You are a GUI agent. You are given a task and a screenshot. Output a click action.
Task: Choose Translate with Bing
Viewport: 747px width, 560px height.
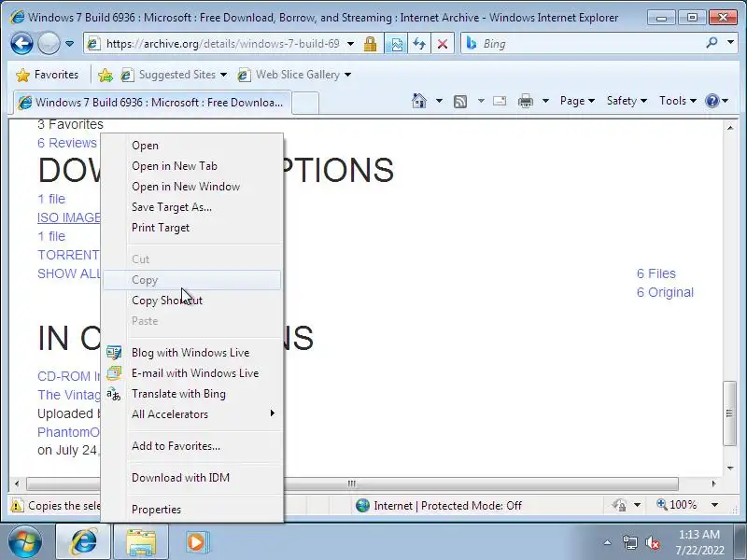[191, 394]
